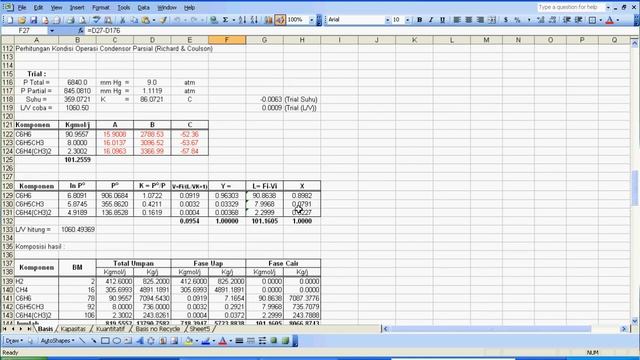Click the Print icon in toolbar
Screen dimensions: 640x360
pyautogui.click(x=70, y=20)
